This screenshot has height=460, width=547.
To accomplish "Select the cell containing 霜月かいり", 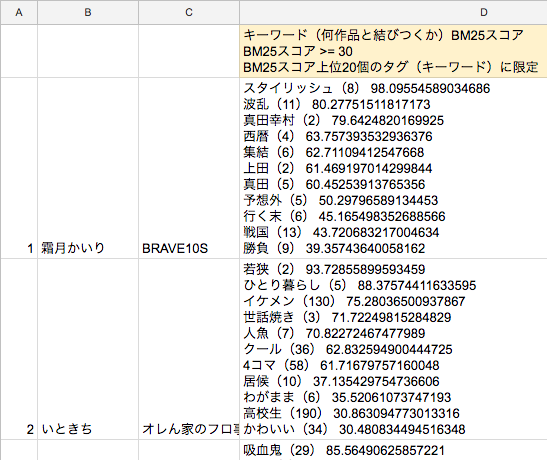I will pos(88,168).
